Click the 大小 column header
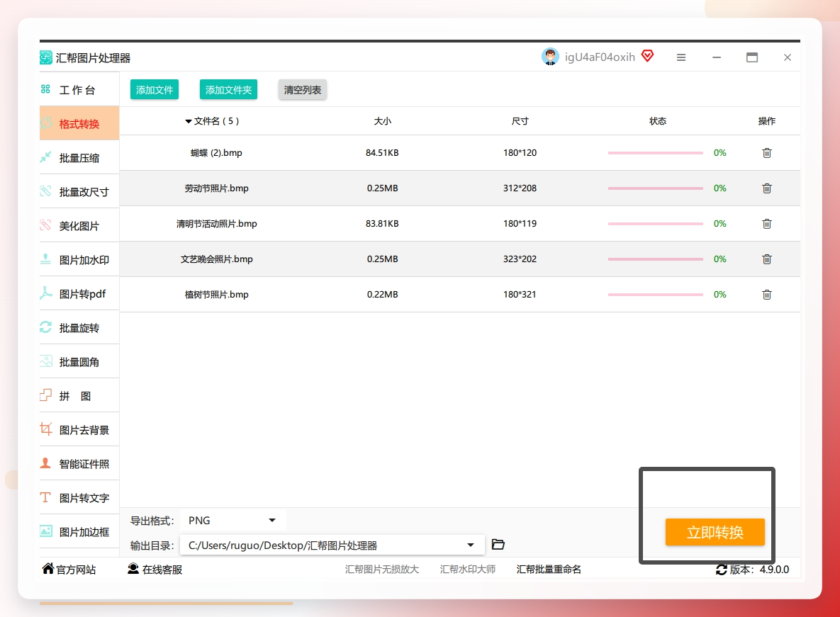 (383, 121)
